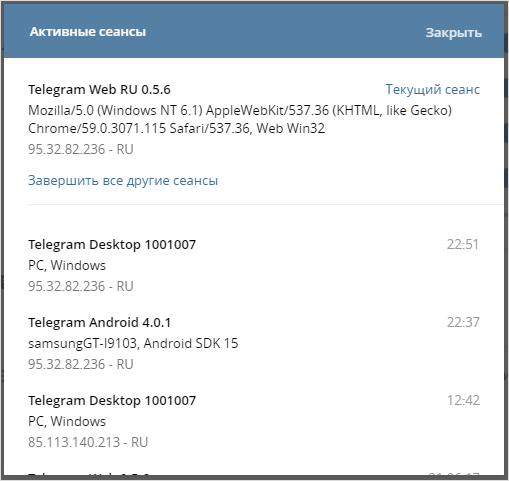509x481 pixels.
Task: Select Telegram Desktop 1001007 session at 22:51
Action: click(112, 244)
